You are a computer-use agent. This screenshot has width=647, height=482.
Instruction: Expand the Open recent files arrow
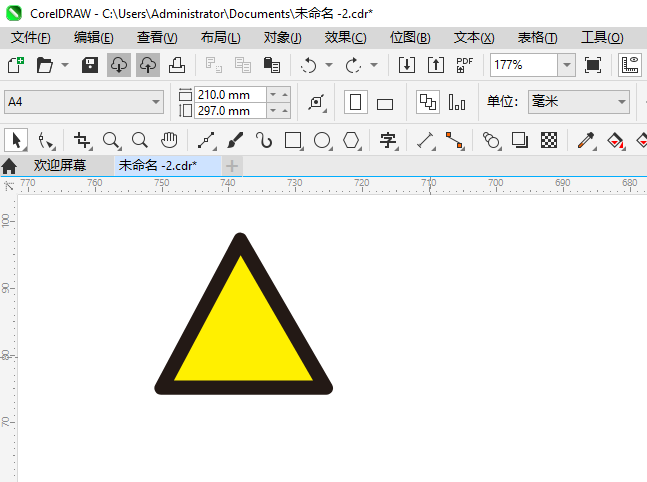(x=65, y=65)
